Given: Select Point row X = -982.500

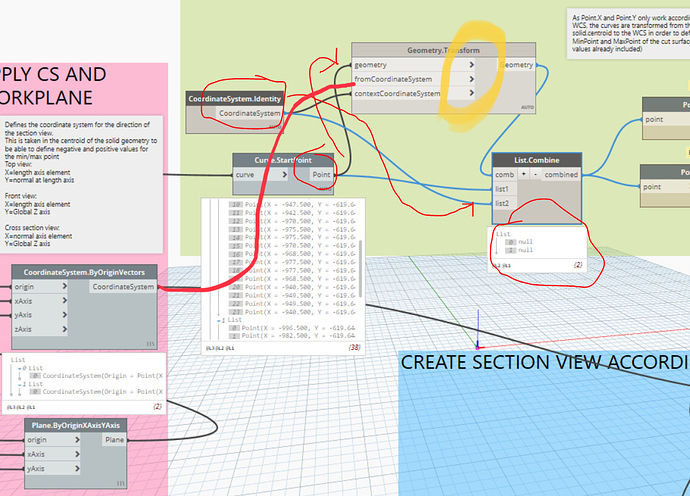Looking at the screenshot, I should (292, 336).
